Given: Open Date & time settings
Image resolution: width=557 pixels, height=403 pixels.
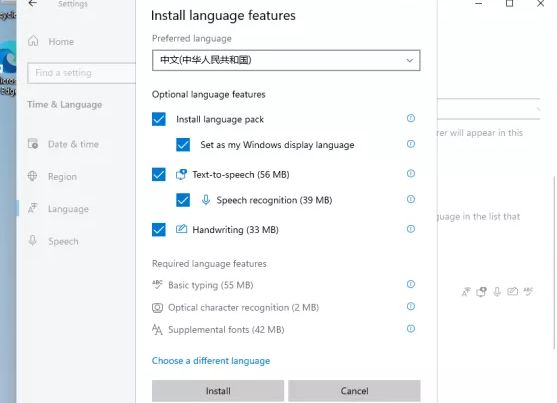Looking at the screenshot, I should click(73, 144).
